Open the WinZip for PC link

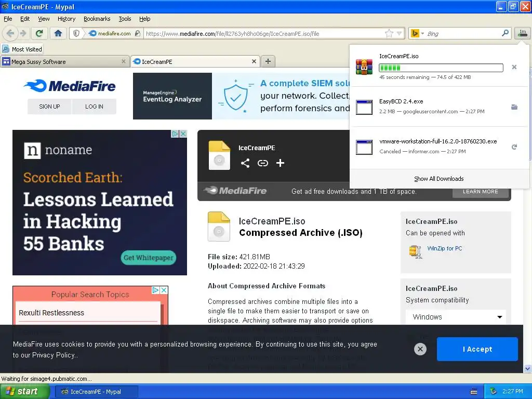click(x=445, y=248)
